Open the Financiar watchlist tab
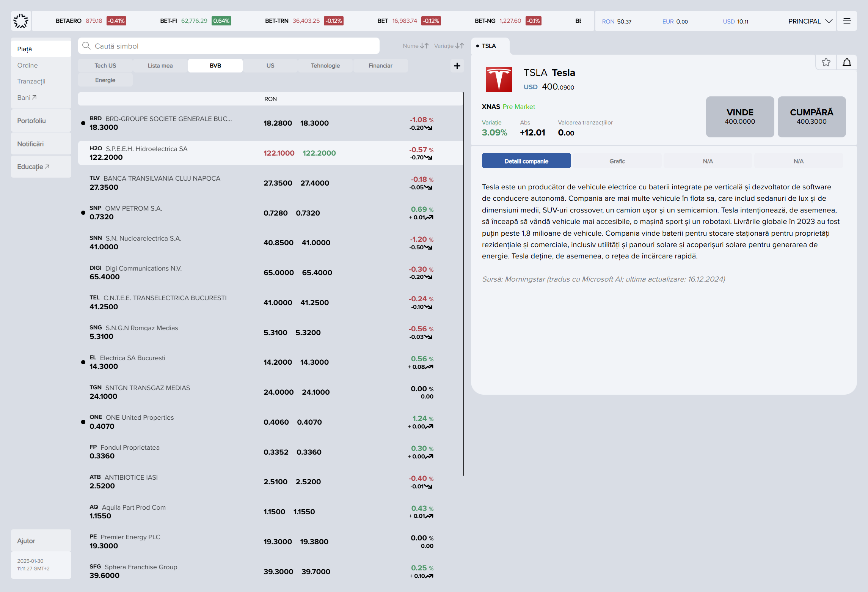Viewport: 868px width, 592px height. pyautogui.click(x=380, y=66)
